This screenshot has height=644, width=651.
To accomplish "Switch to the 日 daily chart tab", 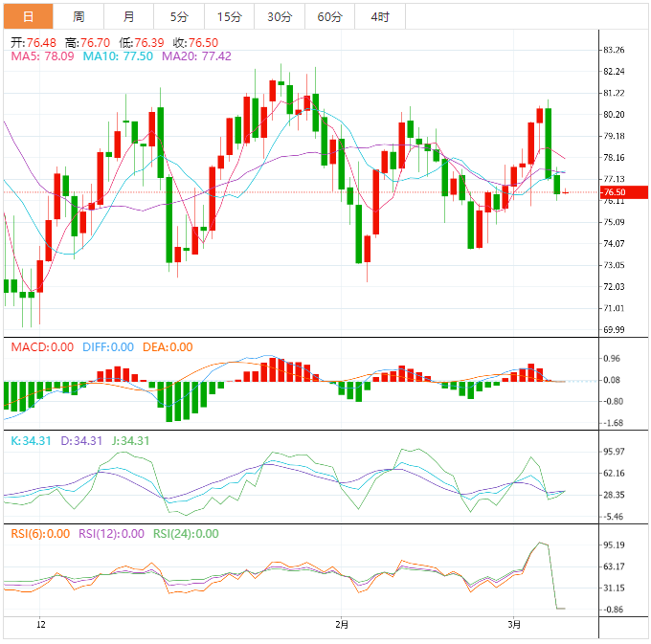I will 28,16.
